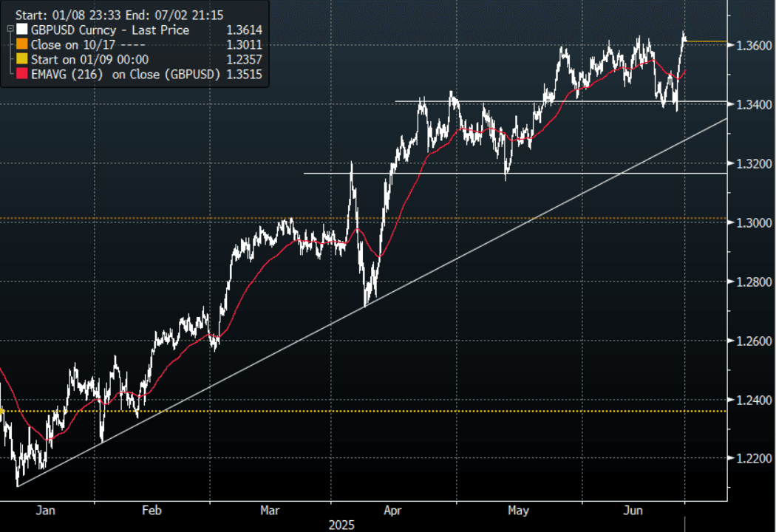Screen dimensions: 776x532
Task: Click the 2025 year label below the axis
Action: (x=341, y=525)
